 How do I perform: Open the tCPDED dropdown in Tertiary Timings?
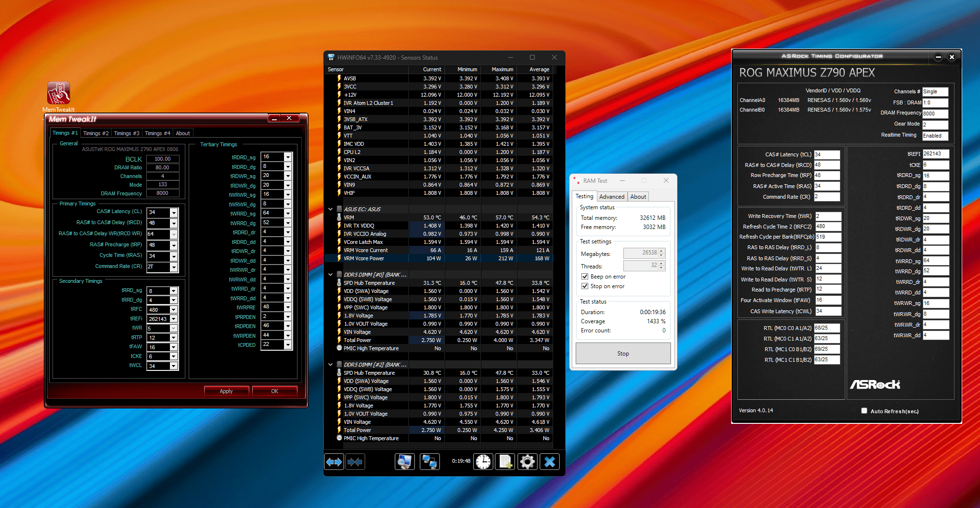(x=288, y=344)
